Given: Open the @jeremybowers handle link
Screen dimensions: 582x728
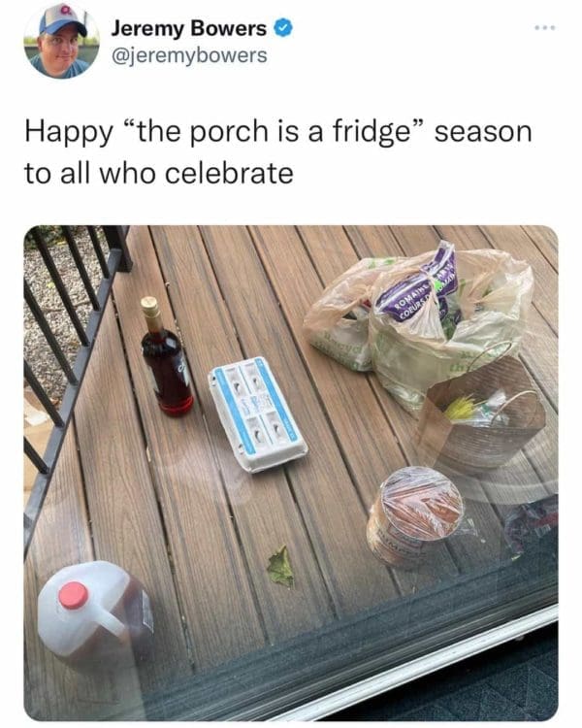Looking at the screenshot, I should pos(189,55).
